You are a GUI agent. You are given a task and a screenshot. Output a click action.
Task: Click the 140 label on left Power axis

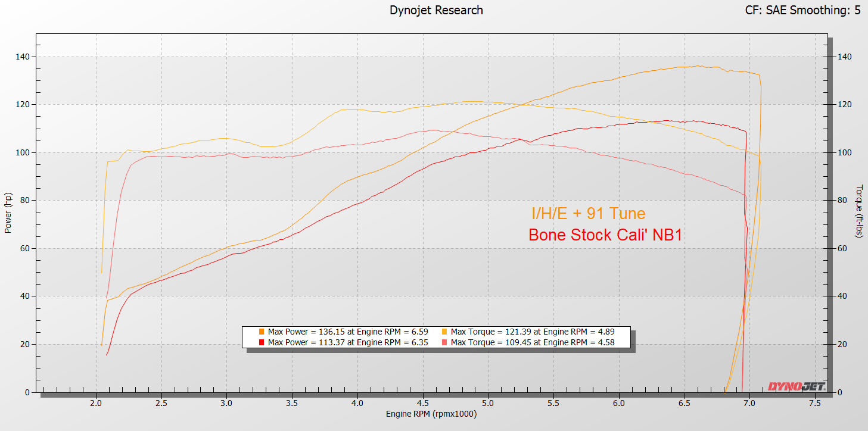tap(23, 57)
